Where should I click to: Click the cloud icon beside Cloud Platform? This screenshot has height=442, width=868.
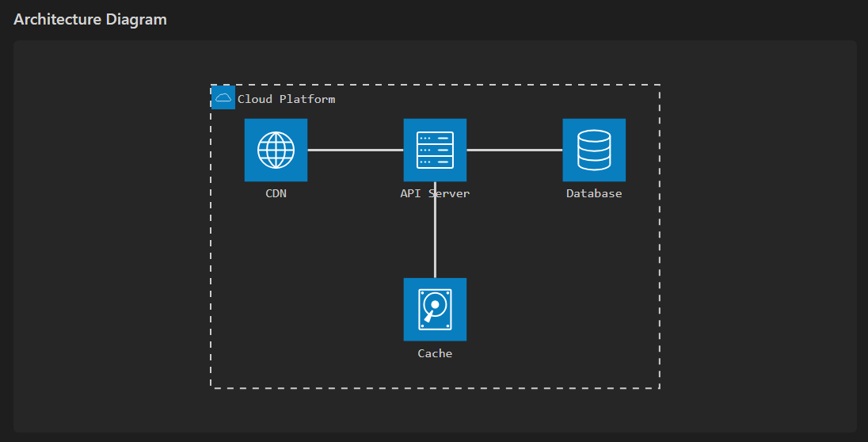223,97
